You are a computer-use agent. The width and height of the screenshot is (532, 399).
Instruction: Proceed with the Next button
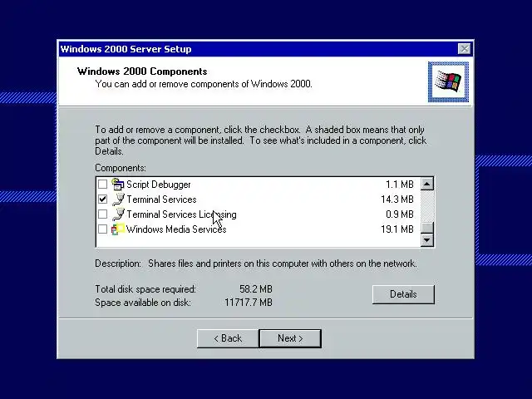click(290, 338)
